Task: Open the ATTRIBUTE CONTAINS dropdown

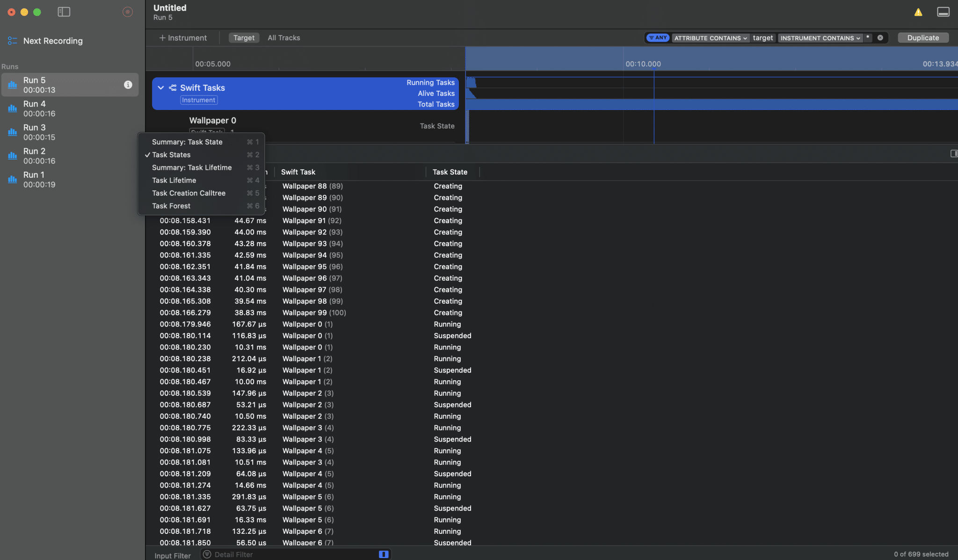Action: (710, 38)
